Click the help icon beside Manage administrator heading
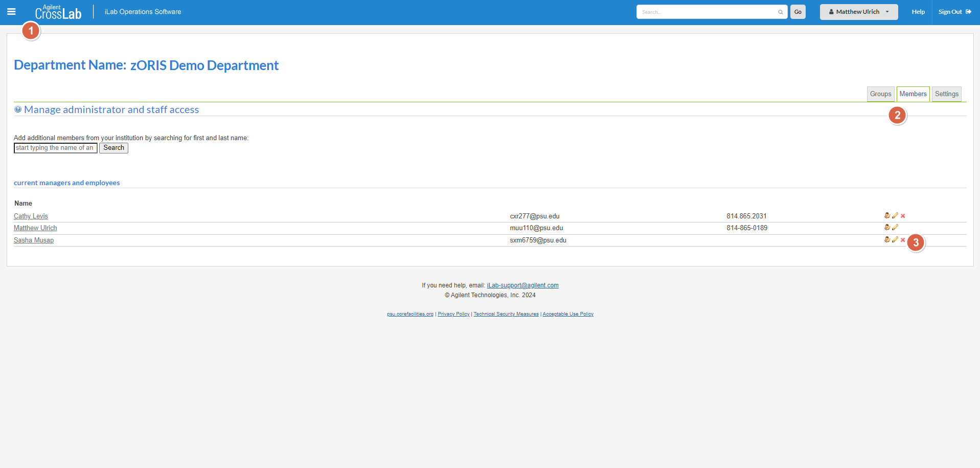Screen dimensions: 980x468 click(18, 109)
